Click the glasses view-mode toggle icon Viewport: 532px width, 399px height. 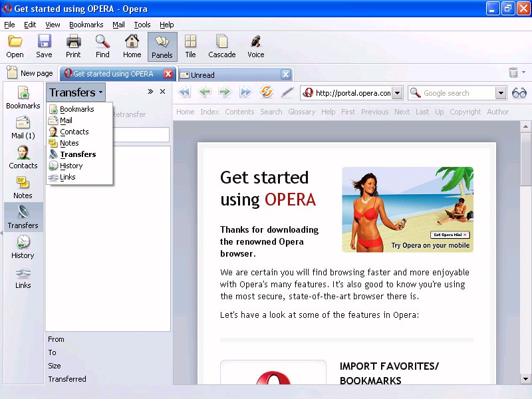click(x=519, y=93)
